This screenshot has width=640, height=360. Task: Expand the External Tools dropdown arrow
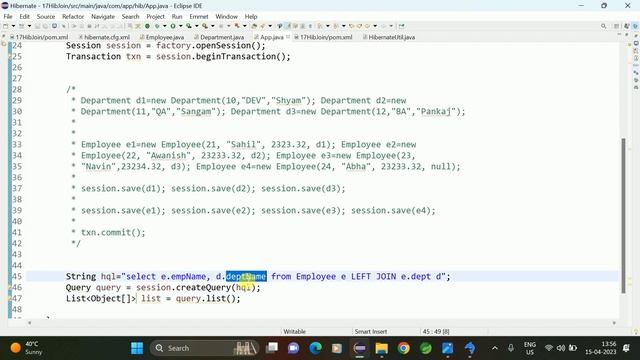[x=213, y=26]
